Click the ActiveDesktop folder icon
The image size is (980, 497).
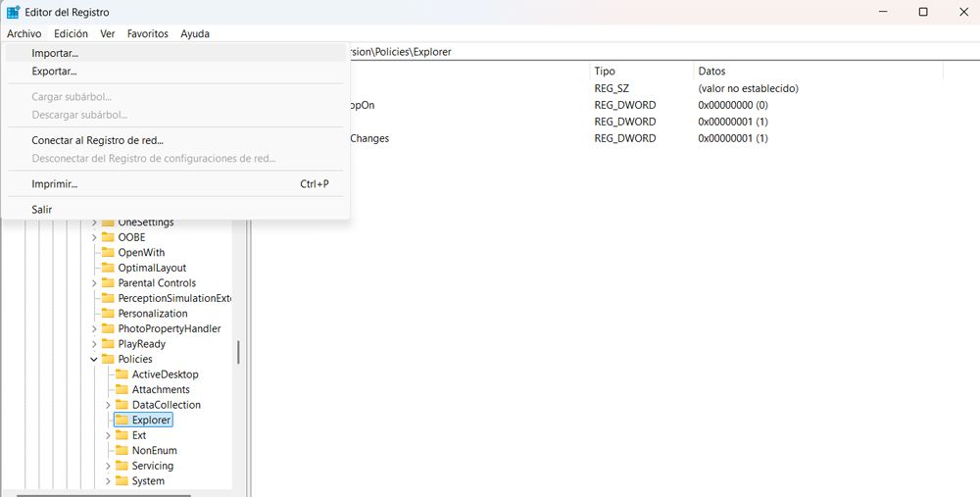pos(122,374)
